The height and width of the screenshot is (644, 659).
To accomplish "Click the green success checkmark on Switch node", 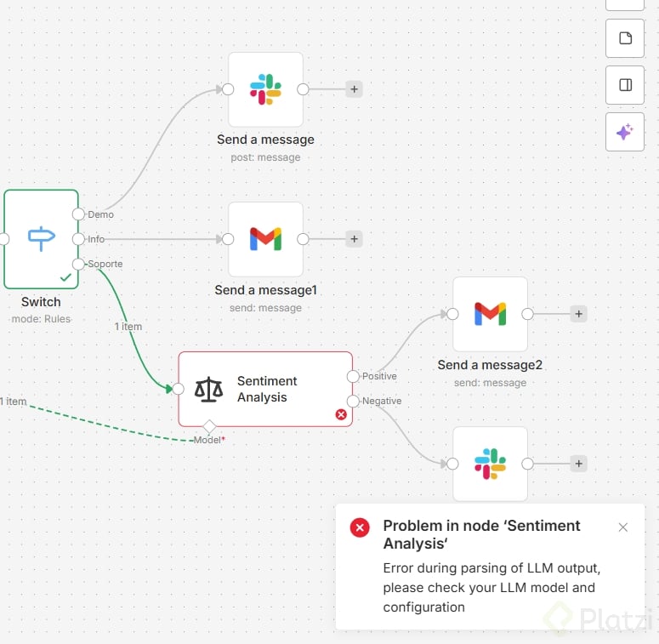I will (65, 277).
